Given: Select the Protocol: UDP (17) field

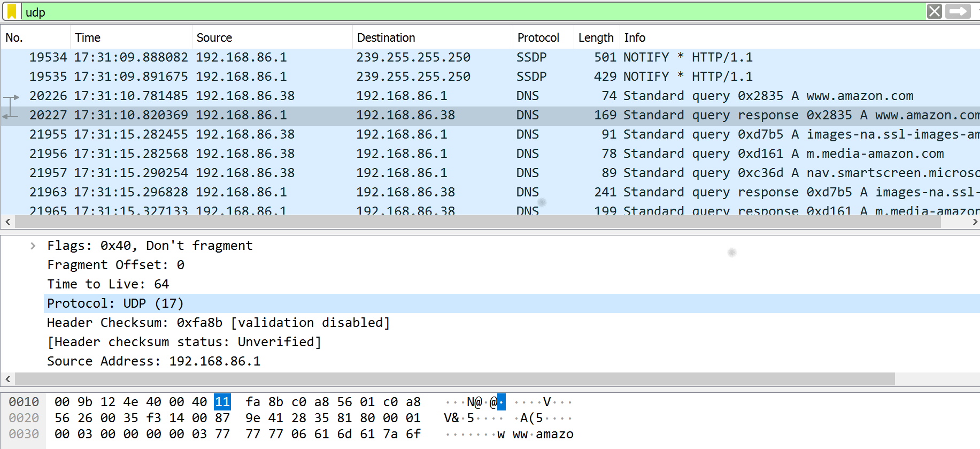Looking at the screenshot, I should click(x=512, y=303).
